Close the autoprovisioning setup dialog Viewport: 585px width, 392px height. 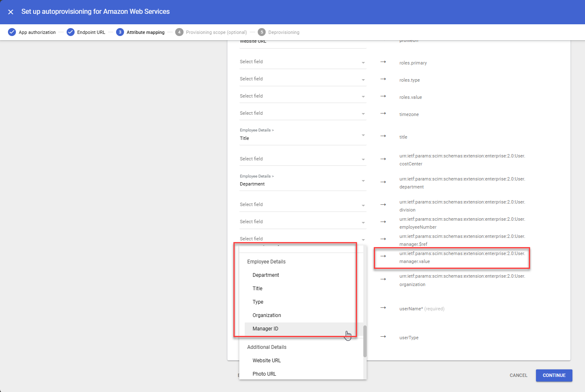(x=11, y=12)
